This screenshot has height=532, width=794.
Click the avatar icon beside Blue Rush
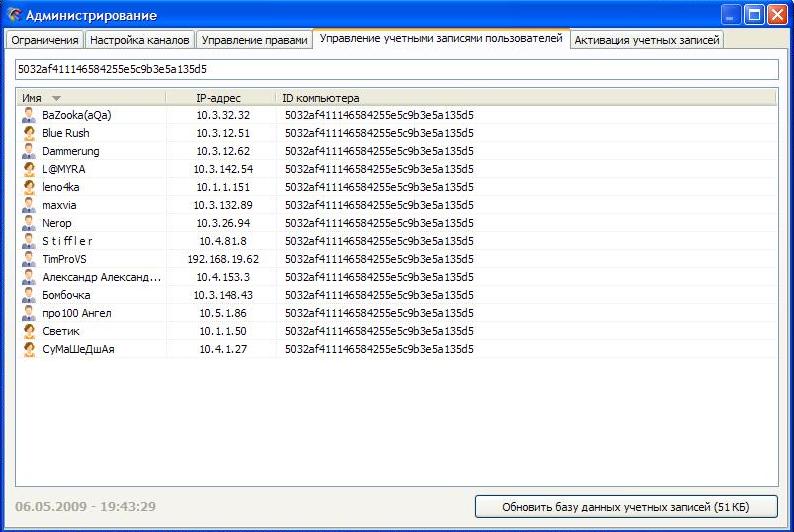click(x=28, y=133)
